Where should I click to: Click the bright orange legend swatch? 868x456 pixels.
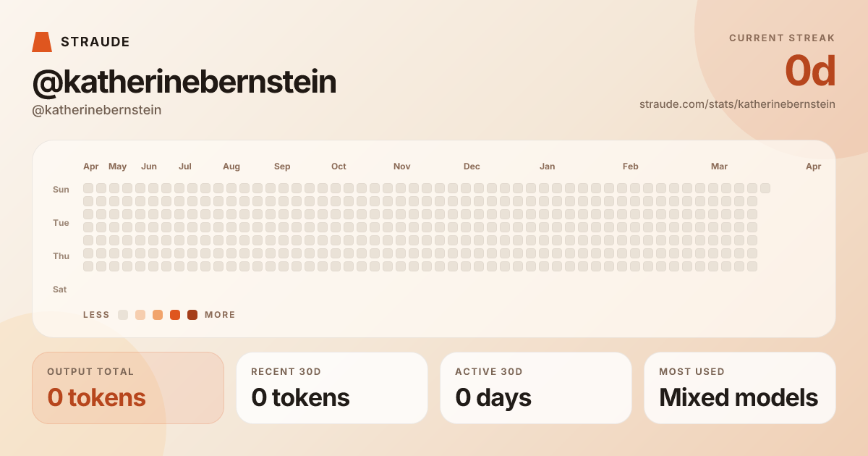pyautogui.click(x=175, y=315)
